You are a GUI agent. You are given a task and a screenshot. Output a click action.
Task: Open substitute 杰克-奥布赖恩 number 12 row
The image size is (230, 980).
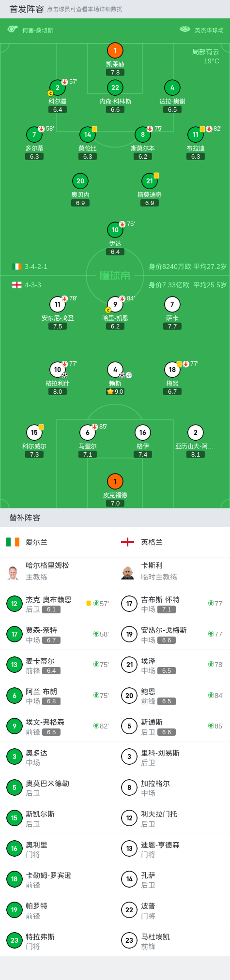(x=58, y=604)
